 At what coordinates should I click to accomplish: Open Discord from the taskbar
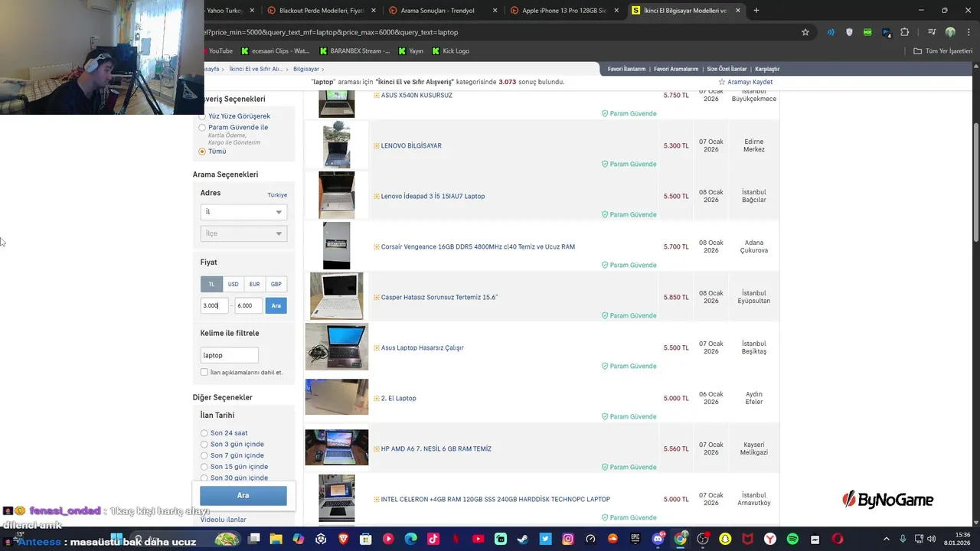pyautogui.click(x=658, y=539)
